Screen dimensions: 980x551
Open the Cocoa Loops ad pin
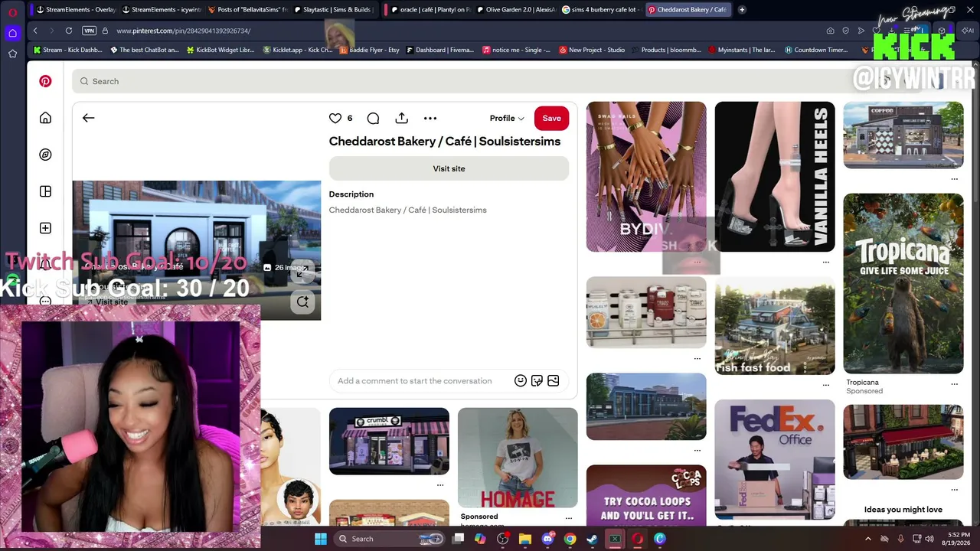pos(646,495)
